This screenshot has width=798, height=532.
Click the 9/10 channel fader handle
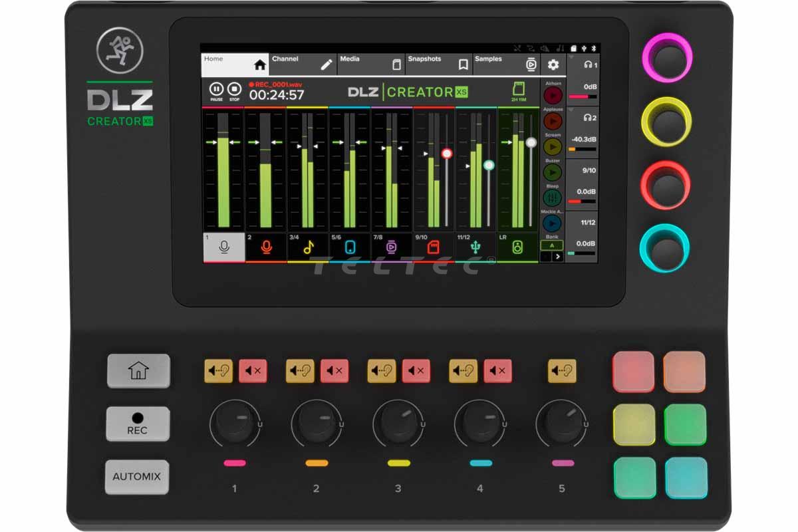tap(447, 154)
